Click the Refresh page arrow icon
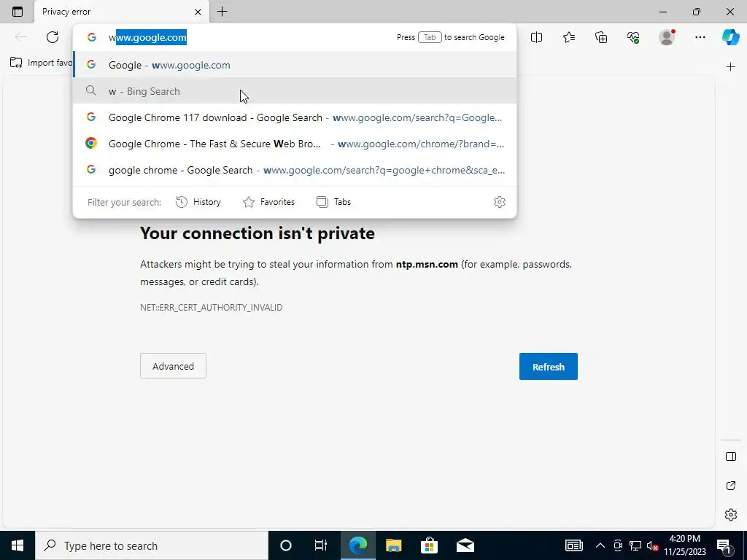Screen dimensions: 747x560 point(53,37)
